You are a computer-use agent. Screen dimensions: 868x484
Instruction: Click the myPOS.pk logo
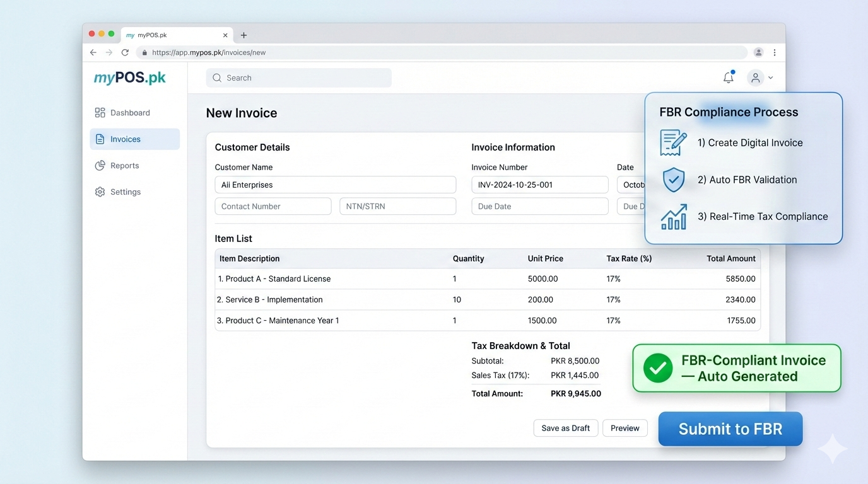[x=130, y=78]
